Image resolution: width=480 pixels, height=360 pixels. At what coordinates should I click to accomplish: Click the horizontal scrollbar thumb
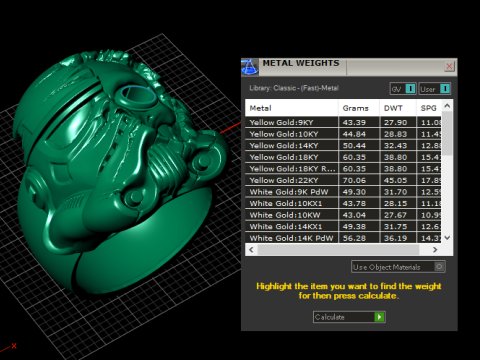(338, 250)
